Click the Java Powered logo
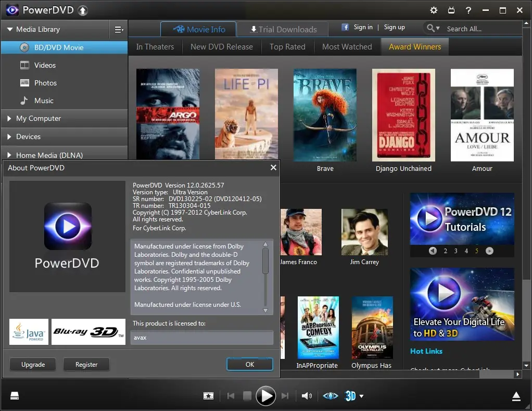The image size is (532, 411). pyautogui.click(x=29, y=332)
